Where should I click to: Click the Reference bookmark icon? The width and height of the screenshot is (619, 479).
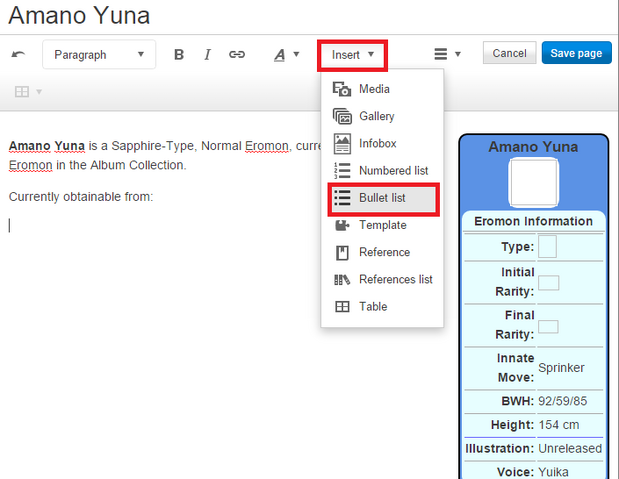pos(342,253)
